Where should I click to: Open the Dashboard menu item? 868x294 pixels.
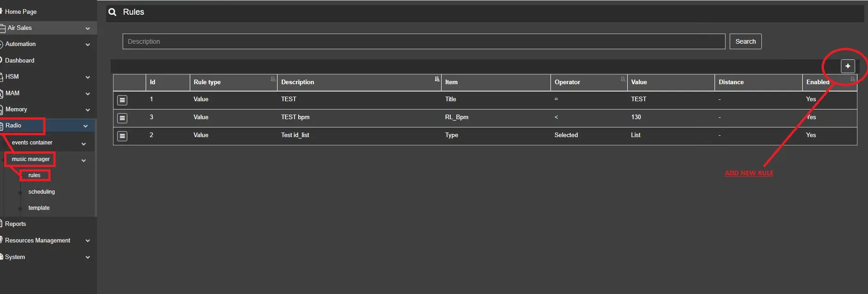click(x=20, y=60)
